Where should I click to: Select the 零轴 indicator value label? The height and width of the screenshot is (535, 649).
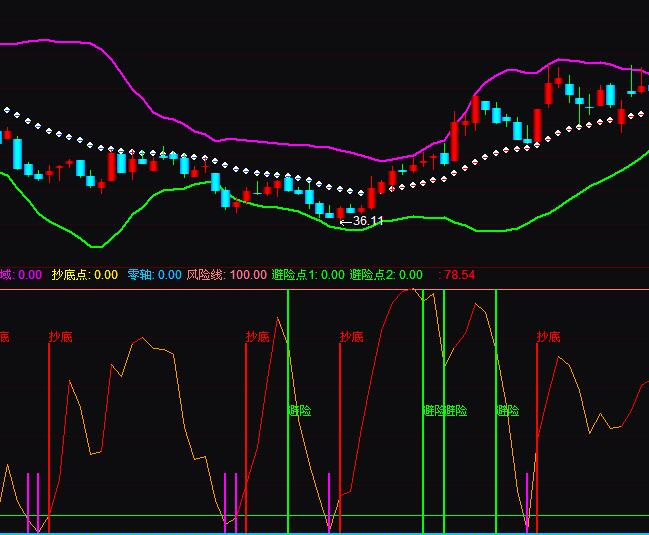pyautogui.click(x=154, y=274)
